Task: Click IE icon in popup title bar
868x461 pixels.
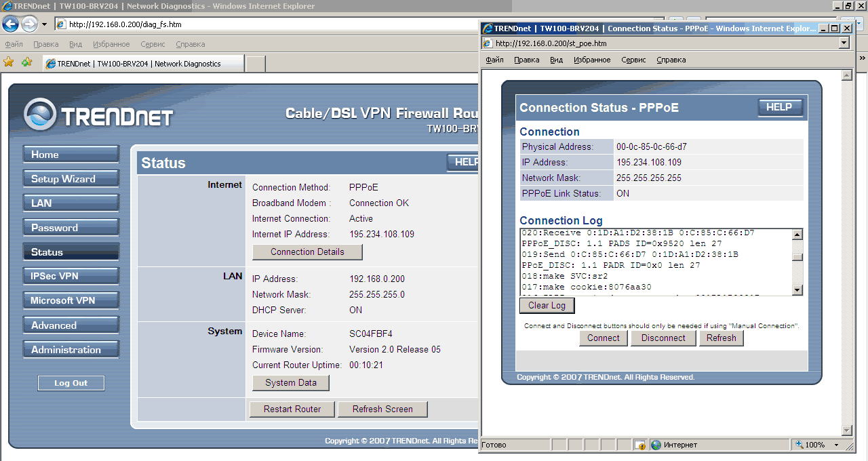Action: (487, 28)
